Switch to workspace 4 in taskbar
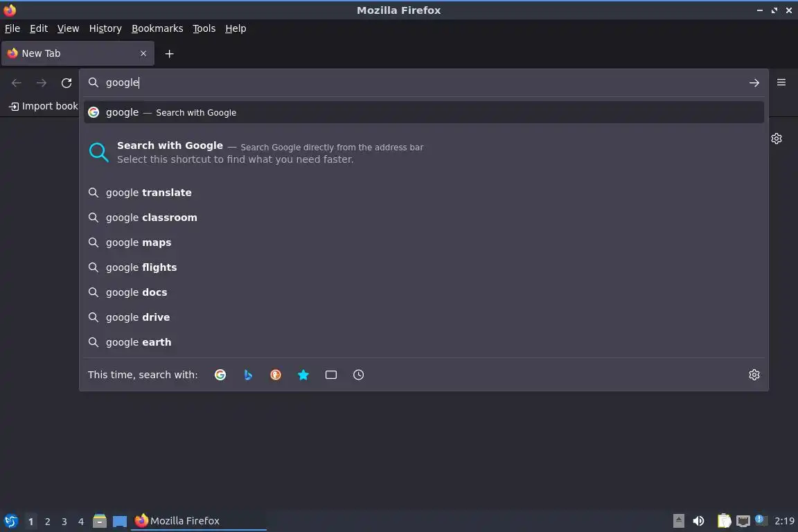798x532 pixels. [x=81, y=522]
